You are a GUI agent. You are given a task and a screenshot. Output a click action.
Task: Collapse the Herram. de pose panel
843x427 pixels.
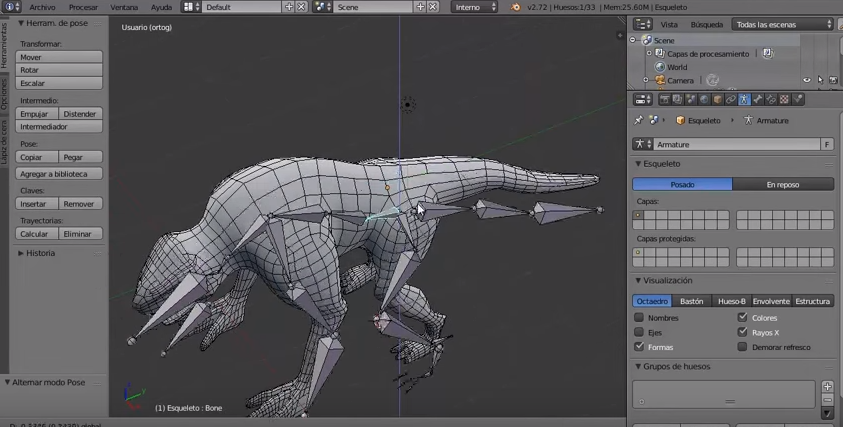click(21, 23)
